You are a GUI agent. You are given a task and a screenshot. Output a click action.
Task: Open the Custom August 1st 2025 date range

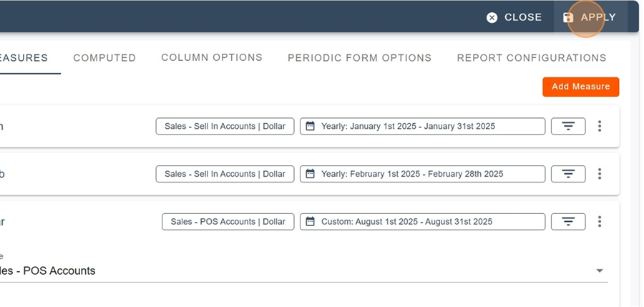click(x=423, y=222)
